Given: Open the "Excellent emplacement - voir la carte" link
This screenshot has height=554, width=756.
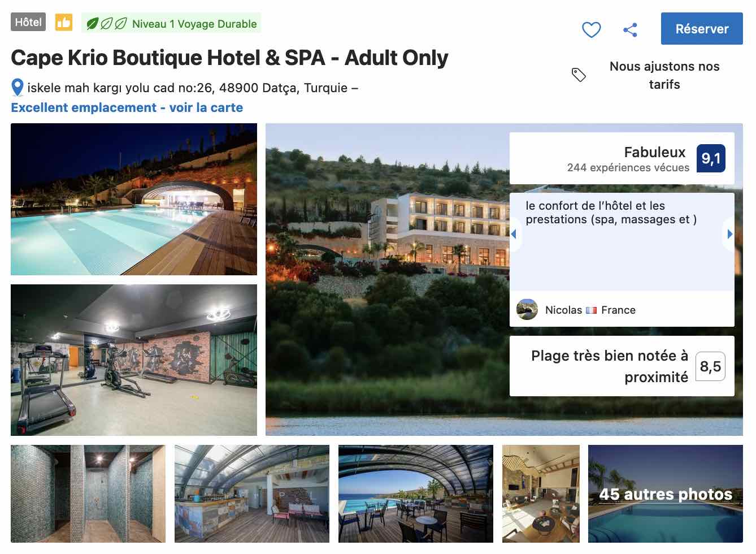Looking at the screenshot, I should [x=127, y=107].
